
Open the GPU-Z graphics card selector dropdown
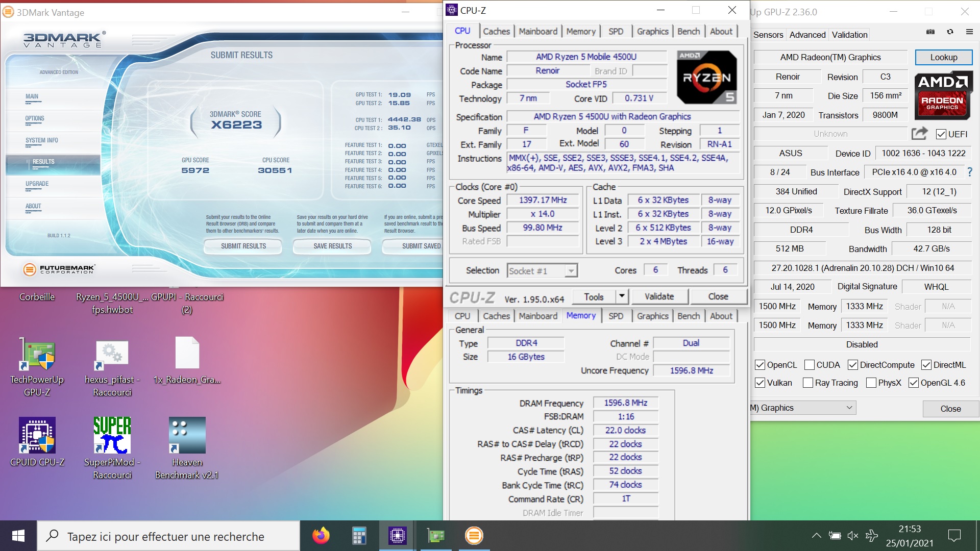(x=802, y=408)
